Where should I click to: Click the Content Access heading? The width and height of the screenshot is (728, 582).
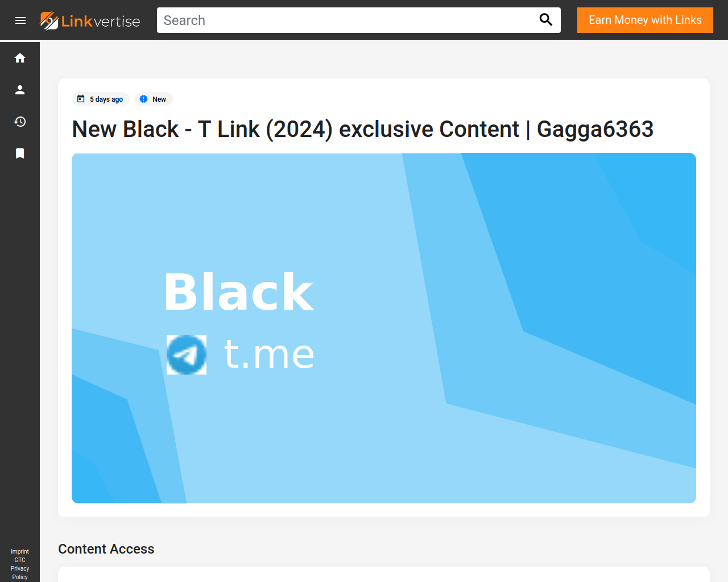point(106,549)
